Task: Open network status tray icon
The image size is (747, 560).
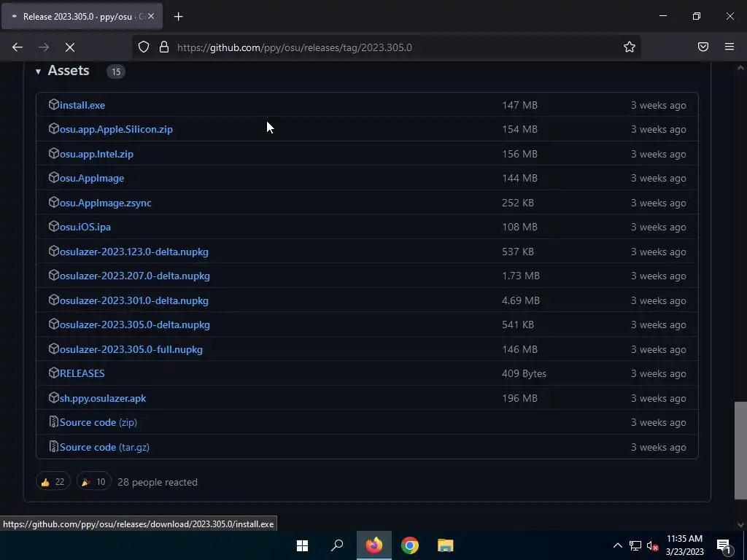Action: pos(635,545)
